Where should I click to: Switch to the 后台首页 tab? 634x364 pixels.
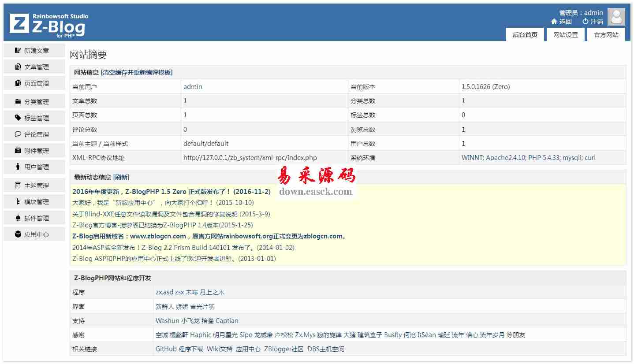525,35
